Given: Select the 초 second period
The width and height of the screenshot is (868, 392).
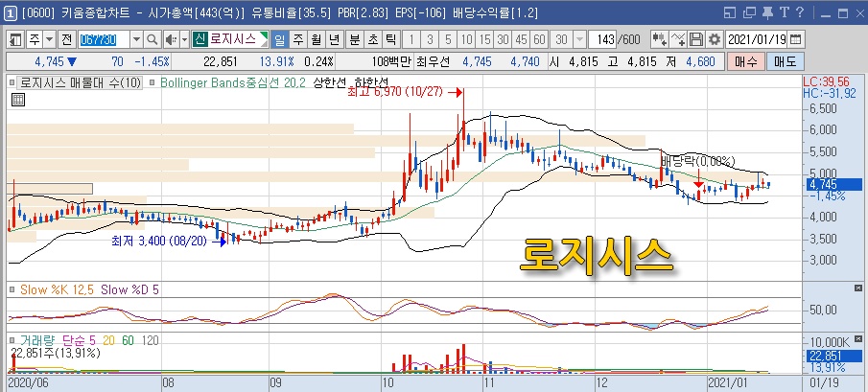Looking at the screenshot, I should tap(372, 39).
